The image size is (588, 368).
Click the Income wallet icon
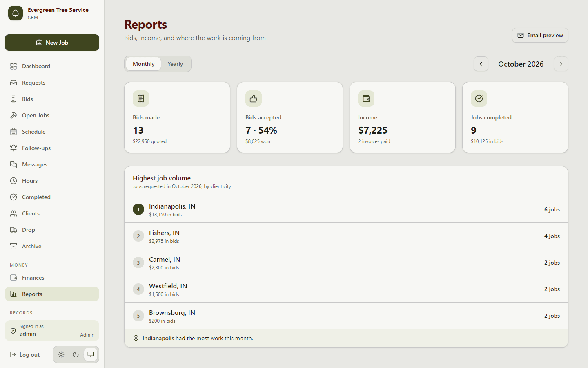366,99
